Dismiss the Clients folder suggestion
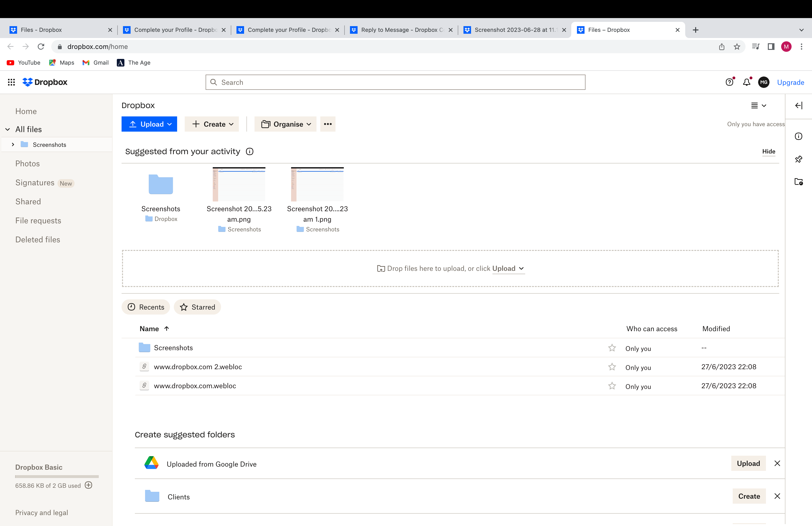 (x=777, y=496)
